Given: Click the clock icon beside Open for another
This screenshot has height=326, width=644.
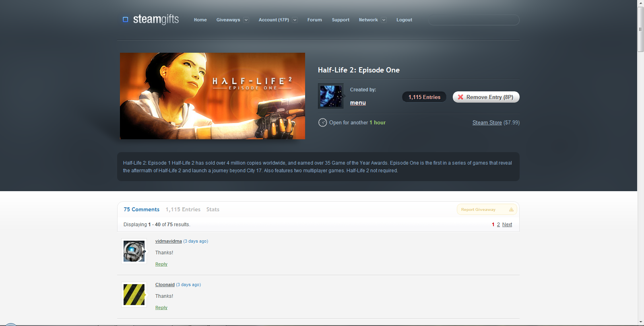Looking at the screenshot, I should [322, 122].
